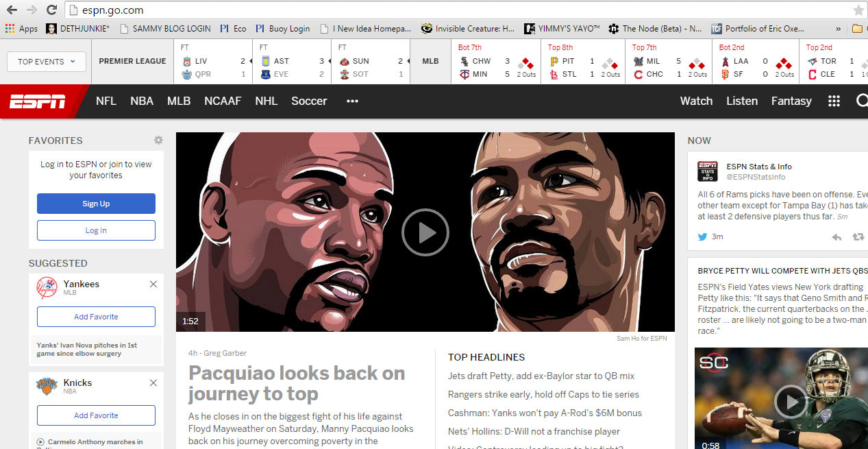The width and height of the screenshot is (868, 449).
Task: Show more bookmarks with the chevron
Action: [838, 29]
